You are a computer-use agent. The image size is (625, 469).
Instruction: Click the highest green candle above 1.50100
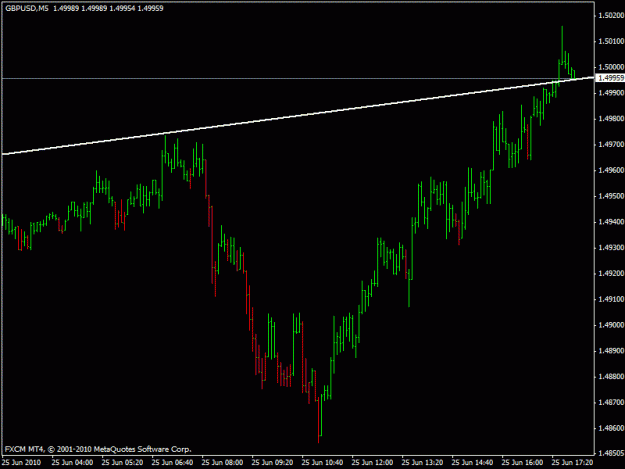[x=562, y=46]
